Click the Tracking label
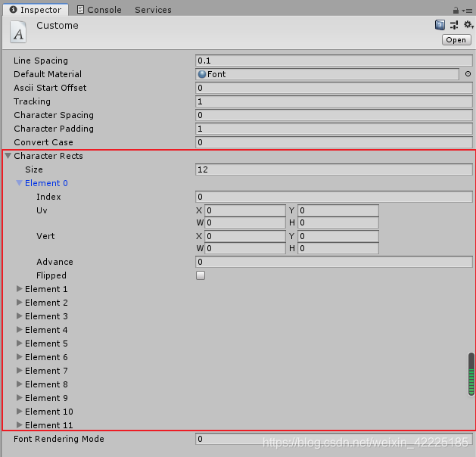The image size is (476, 457). [x=33, y=101]
